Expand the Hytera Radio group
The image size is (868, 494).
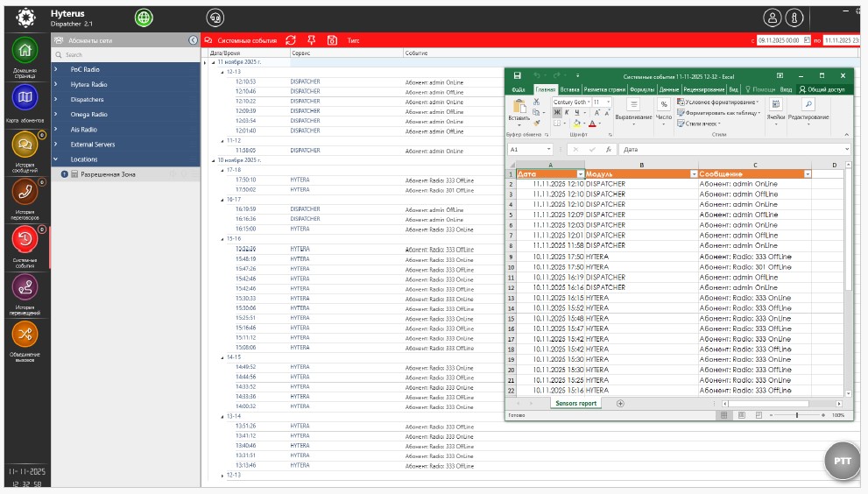(56, 84)
